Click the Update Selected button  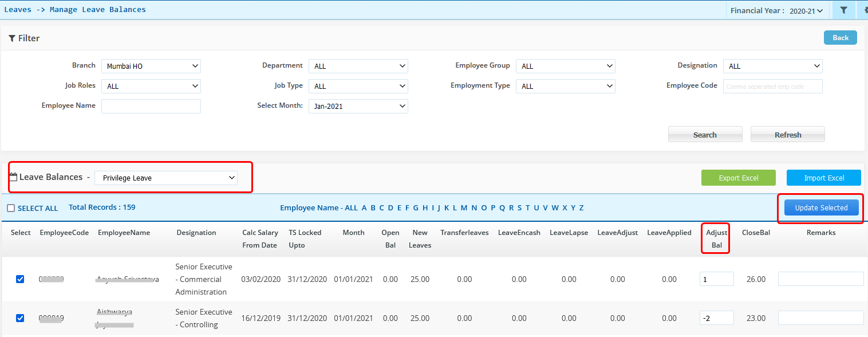coord(822,207)
